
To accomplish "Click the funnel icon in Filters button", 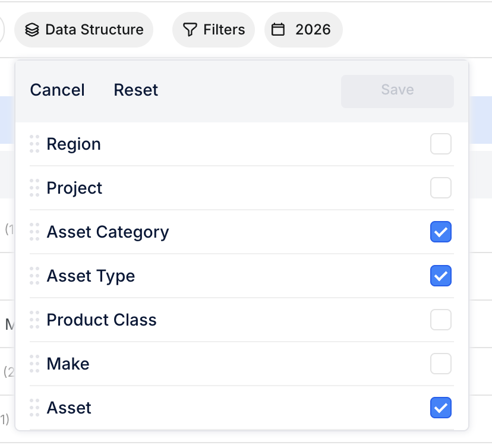I will [x=189, y=29].
